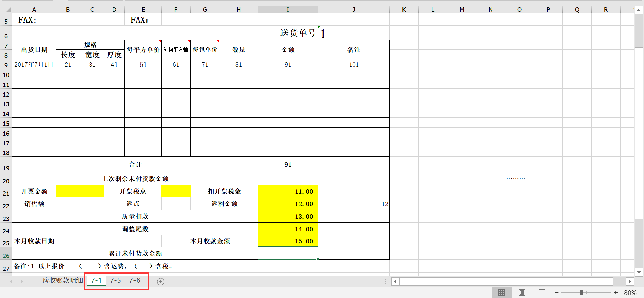This screenshot has width=644, height=298.
Task: Select the 每包平方数 header cell
Action: pos(176,50)
